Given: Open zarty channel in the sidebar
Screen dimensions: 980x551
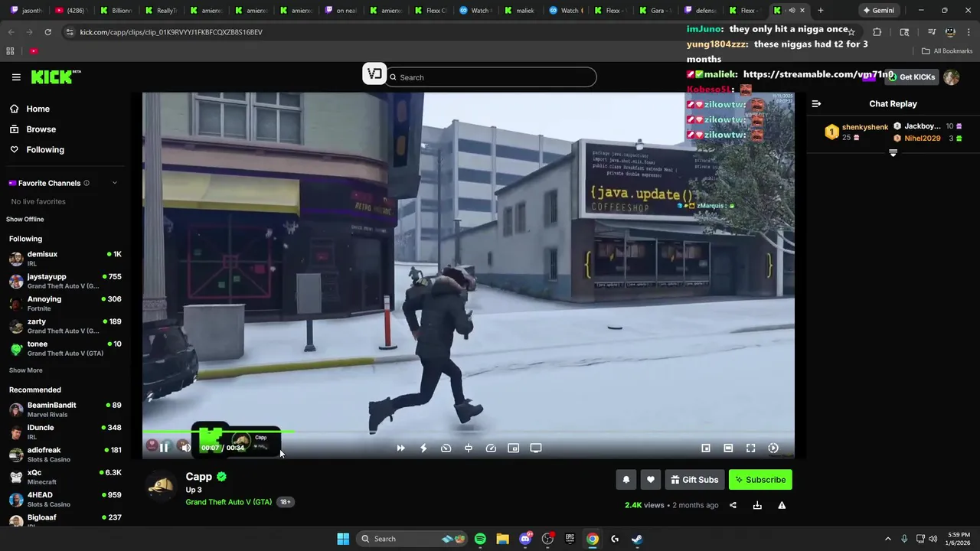Looking at the screenshot, I should click(64, 326).
